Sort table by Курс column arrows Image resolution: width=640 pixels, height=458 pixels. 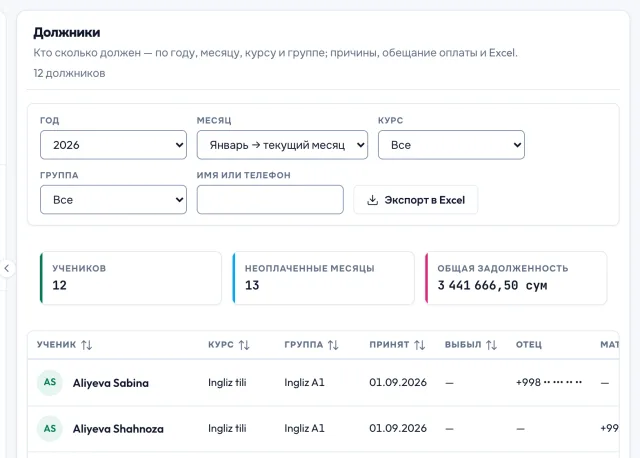(244, 345)
